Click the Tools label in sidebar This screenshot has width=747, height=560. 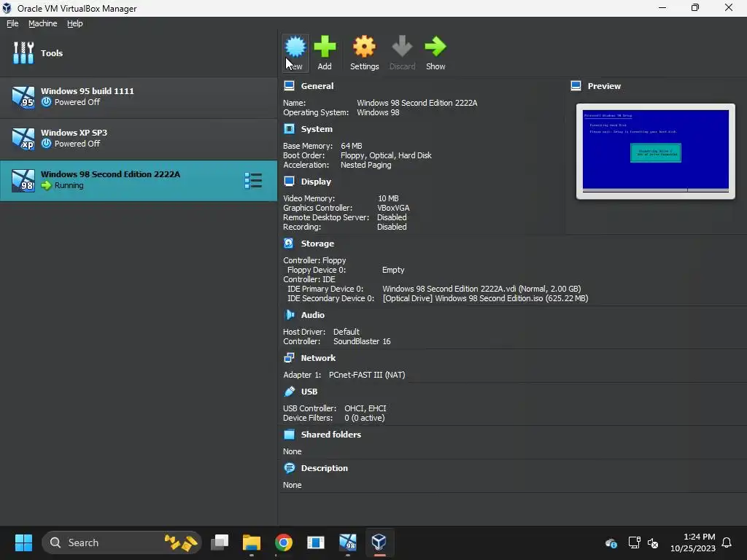point(52,52)
